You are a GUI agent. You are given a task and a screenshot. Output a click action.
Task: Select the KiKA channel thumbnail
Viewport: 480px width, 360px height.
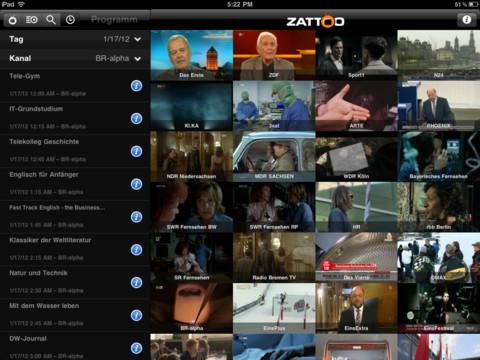pyautogui.click(x=191, y=106)
